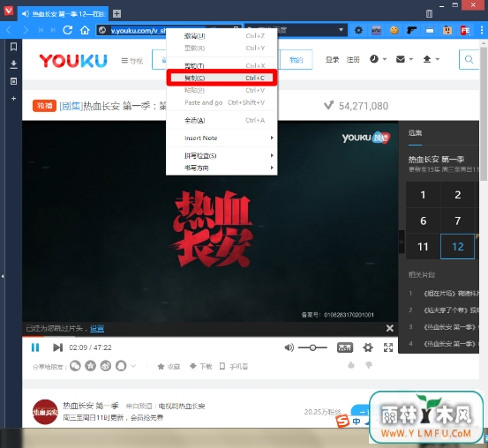Image resolution: width=488 pixels, height=448 pixels.
Task: Choose Undo (Ctrl+Z) from context menu
Action: point(221,36)
